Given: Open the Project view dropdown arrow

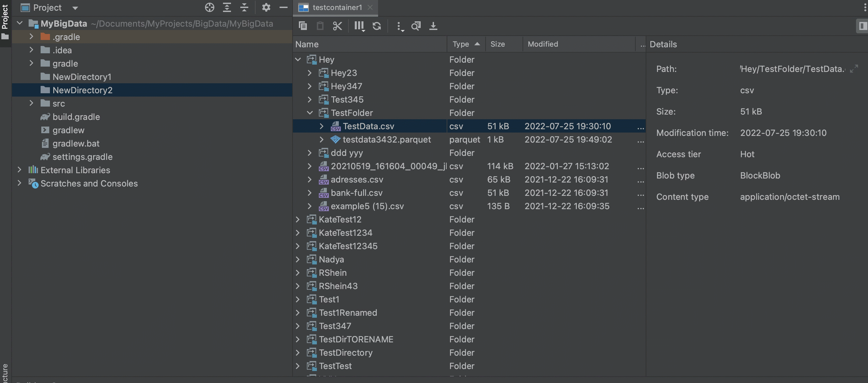Looking at the screenshot, I should pyautogui.click(x=75, y=8).
